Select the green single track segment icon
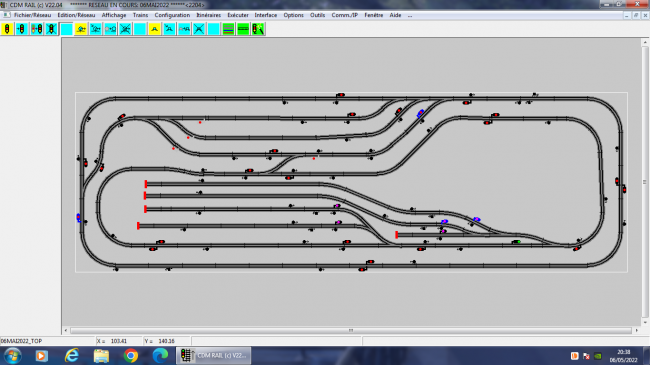 click(x=243, y=29)
